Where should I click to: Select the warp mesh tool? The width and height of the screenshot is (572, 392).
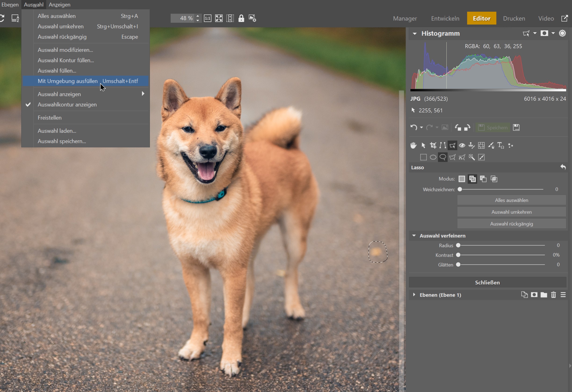[x=481, y=145]
